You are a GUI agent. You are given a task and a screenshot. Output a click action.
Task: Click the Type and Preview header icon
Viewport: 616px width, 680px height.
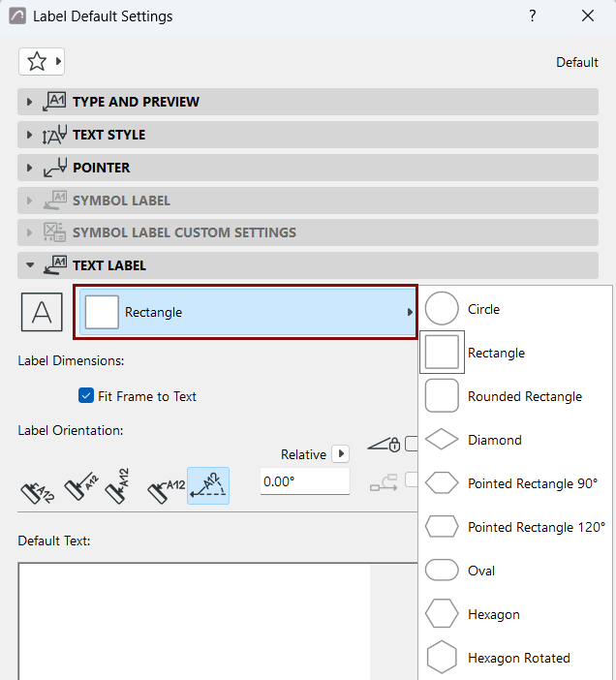point(54,102)
